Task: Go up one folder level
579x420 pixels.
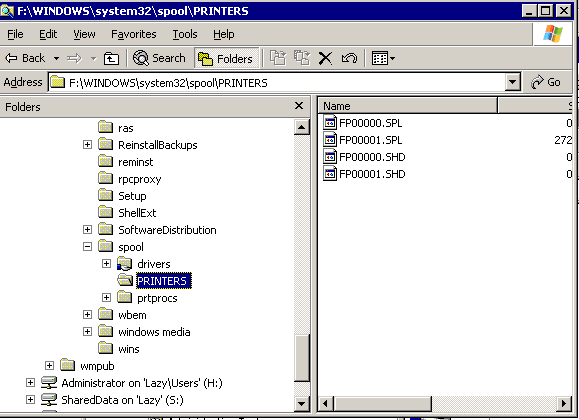Action: [111, 58]
